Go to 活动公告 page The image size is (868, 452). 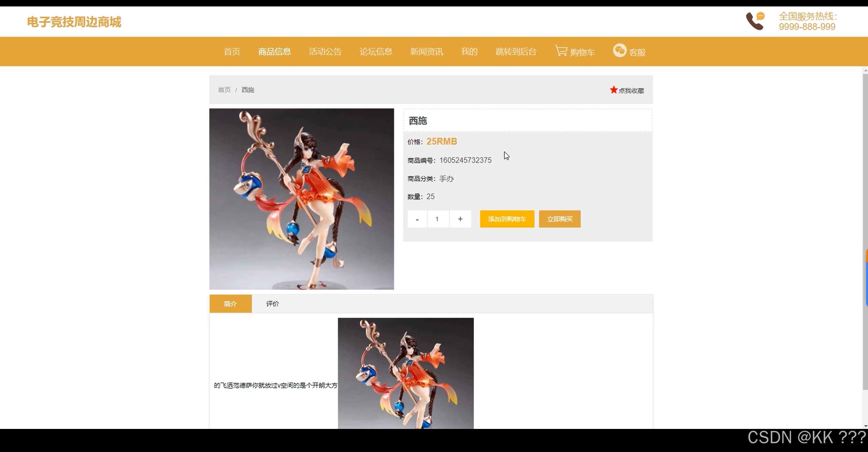[325, 52]
